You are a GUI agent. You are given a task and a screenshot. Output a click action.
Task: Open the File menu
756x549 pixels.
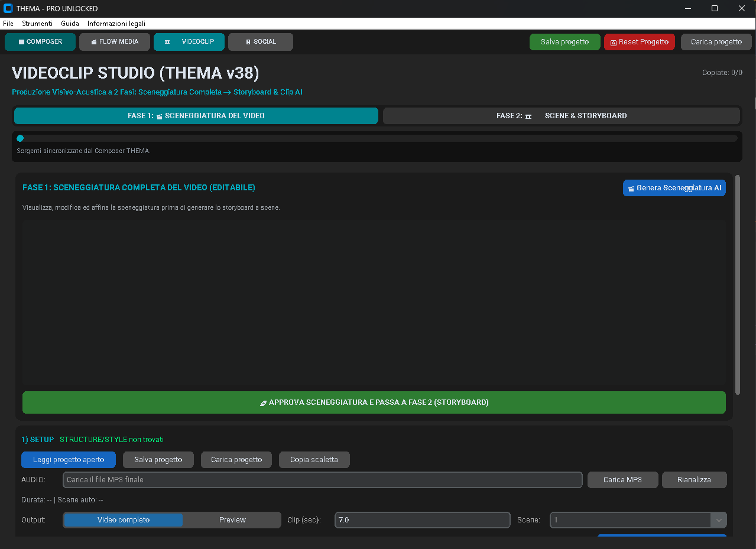click(8, 24)
